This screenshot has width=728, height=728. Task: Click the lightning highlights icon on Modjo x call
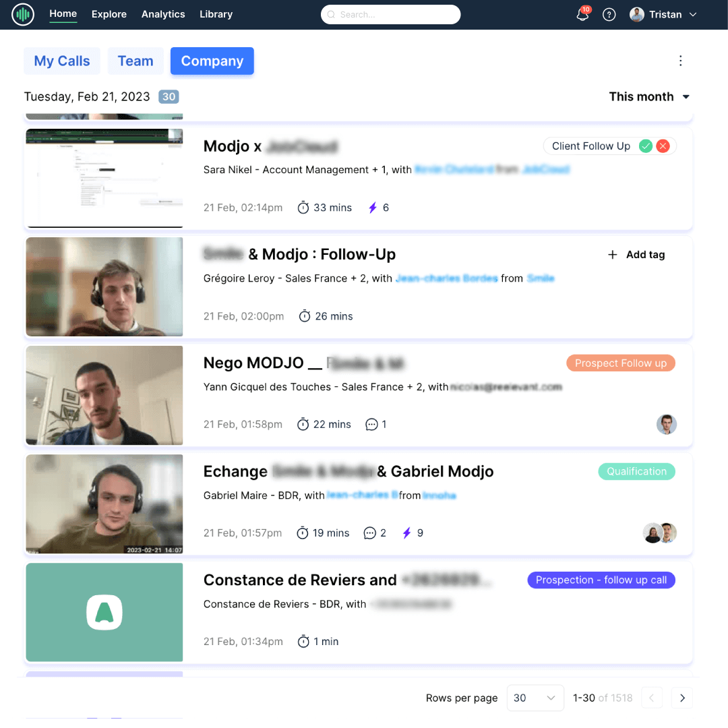click(372, 208)
